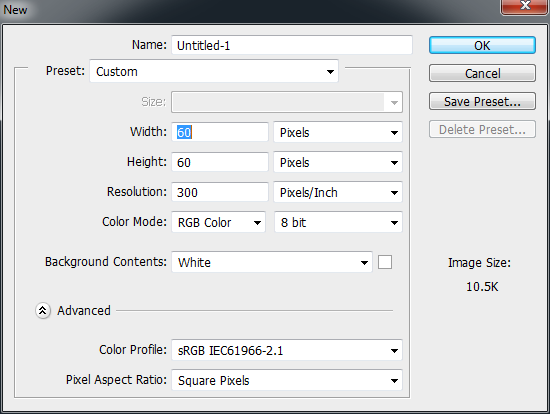Open the Color Mode RGB Color dropdown
The width and height of the screenshot is (550, 414).
[x=218, y=222]
